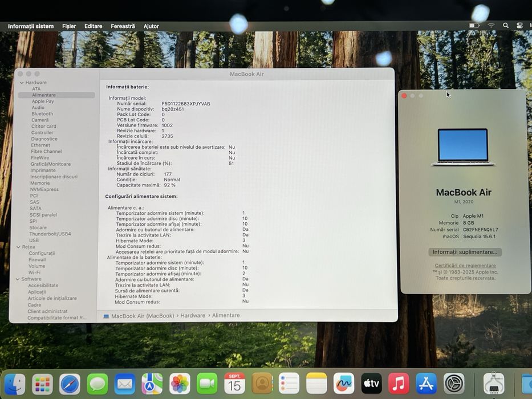Select Aplicații under Software
This screenshot has height=399, width=532.
(37, 292)
